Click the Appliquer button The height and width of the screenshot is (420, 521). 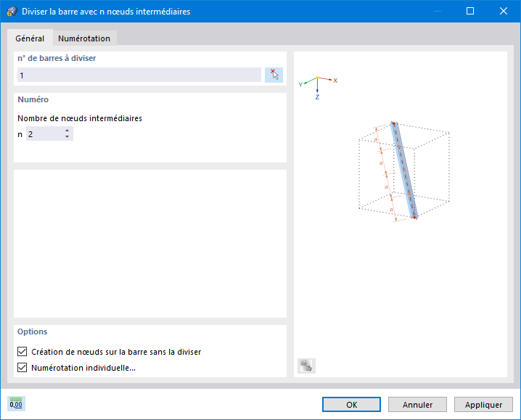pos(483,404)
